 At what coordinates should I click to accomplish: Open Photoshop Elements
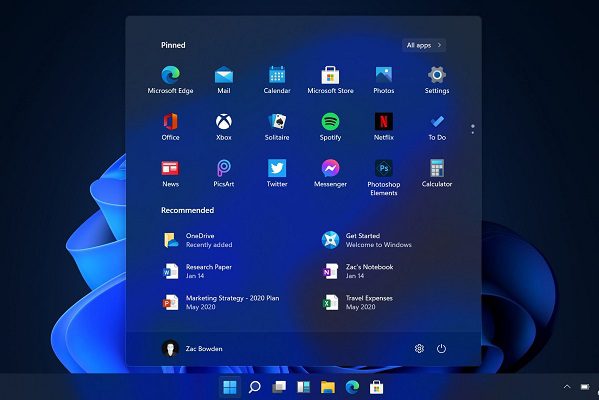(384, 178)
